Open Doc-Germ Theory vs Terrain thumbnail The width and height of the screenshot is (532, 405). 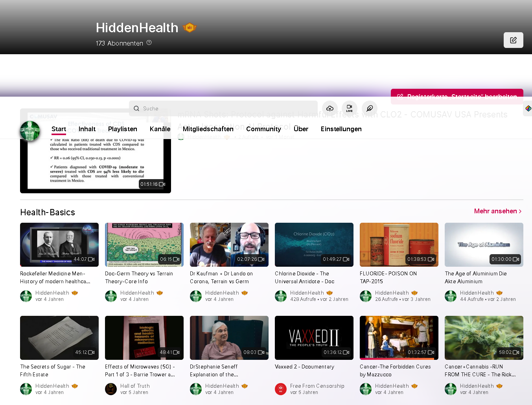point(144,245)
